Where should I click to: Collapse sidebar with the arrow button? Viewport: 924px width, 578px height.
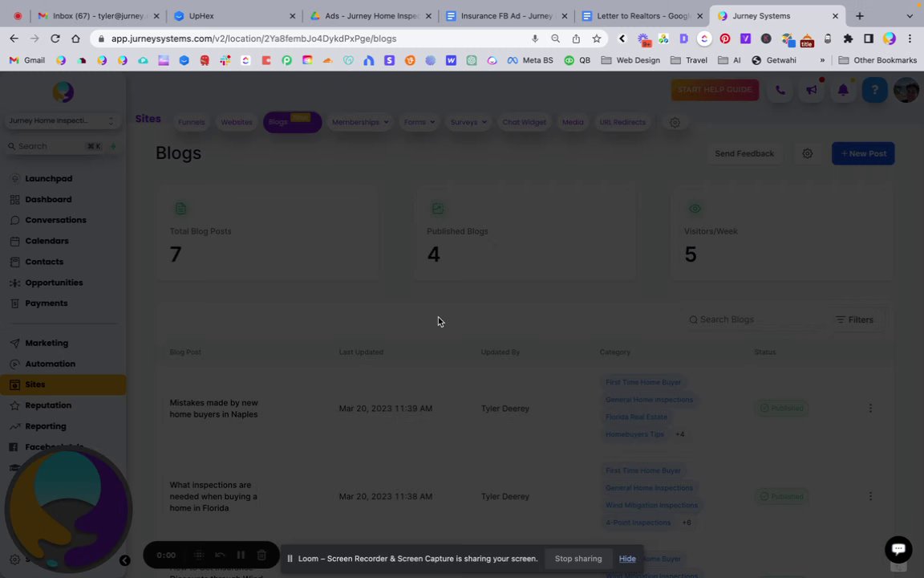tap(125, 560)
